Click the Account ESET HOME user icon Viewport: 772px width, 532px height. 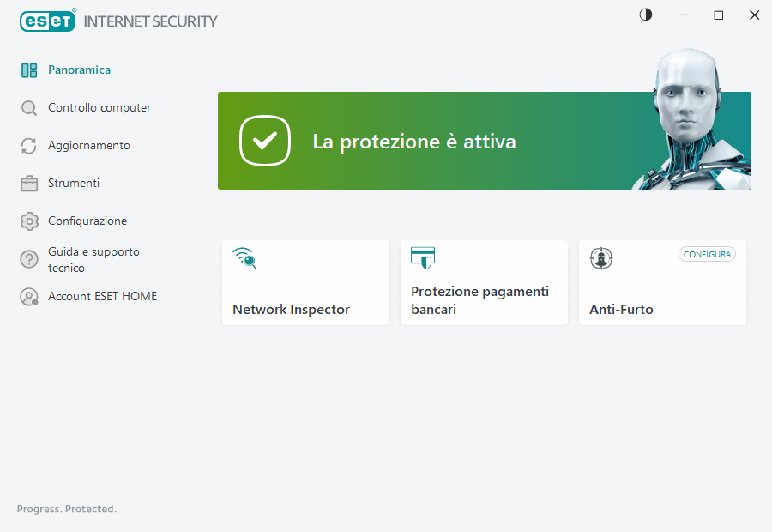[x=29, y=297]
